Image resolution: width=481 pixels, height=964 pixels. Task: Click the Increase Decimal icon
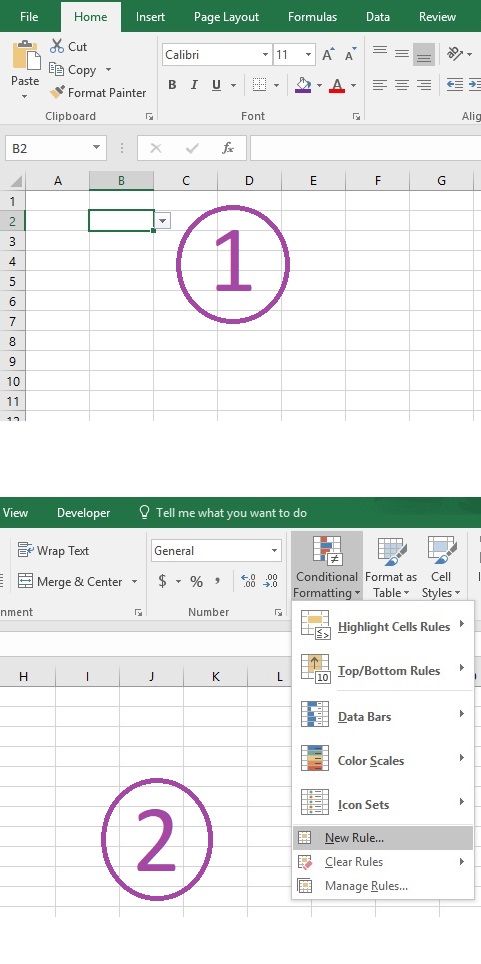click(x=248, y=581)
